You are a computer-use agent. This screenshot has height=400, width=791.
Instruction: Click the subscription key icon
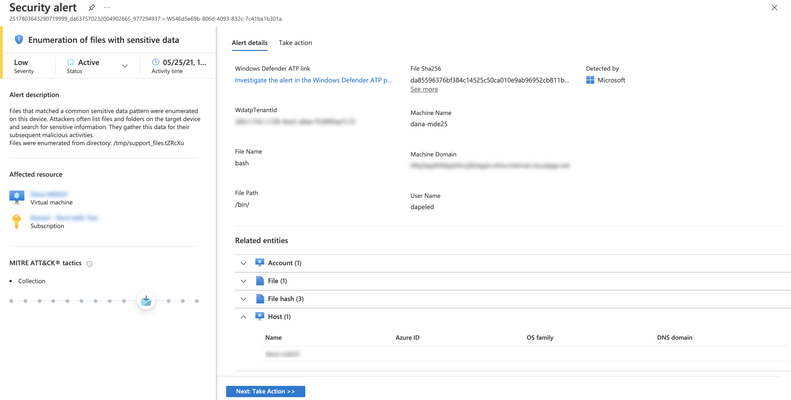(x=17, y=221)
